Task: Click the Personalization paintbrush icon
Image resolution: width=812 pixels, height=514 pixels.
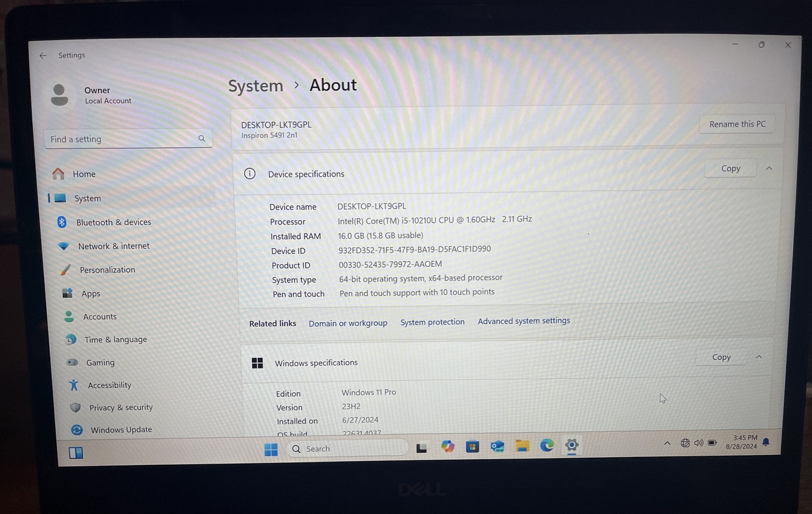Action: tap(65, 269)
